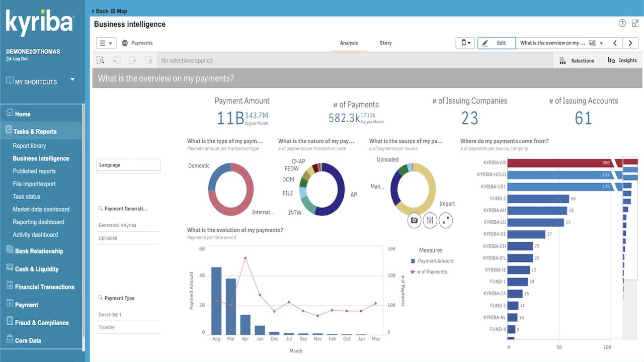Click the Edit sheet button
The image size is (644, 362).
coord(497,43)
